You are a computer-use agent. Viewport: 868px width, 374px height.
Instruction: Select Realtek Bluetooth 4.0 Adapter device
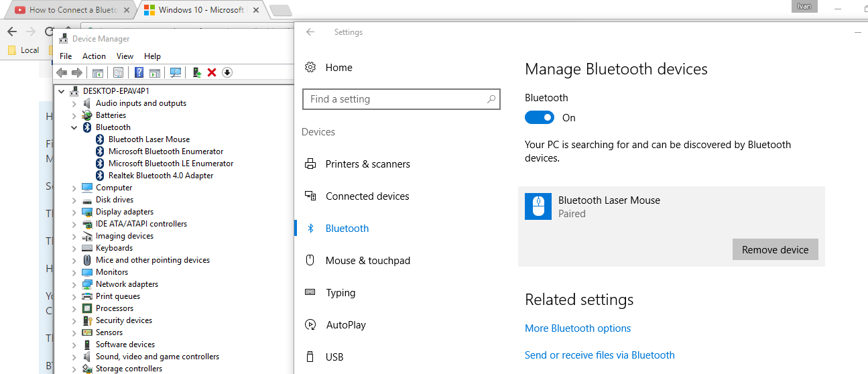tap(161, 176)
